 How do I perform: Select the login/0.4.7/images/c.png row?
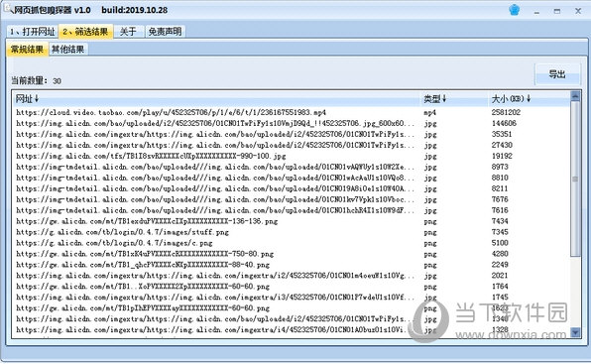(x=292, y=243)
